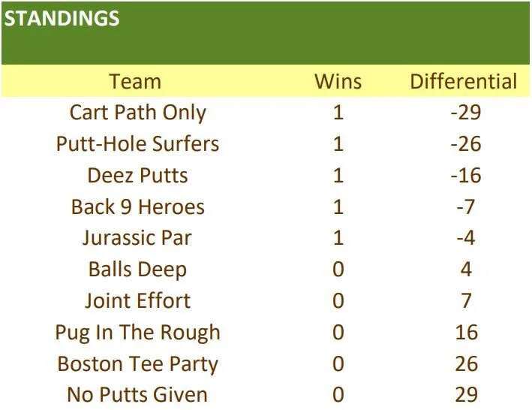Click the Joint Effort team name
The height and width of the screenshot is (410, 532).
tap(138, 300)
